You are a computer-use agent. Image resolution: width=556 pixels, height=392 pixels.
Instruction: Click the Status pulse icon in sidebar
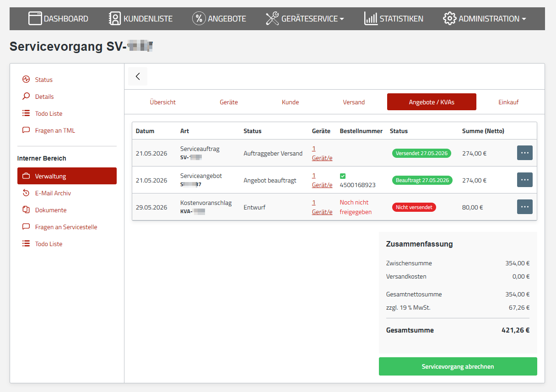tap(26, 80)
